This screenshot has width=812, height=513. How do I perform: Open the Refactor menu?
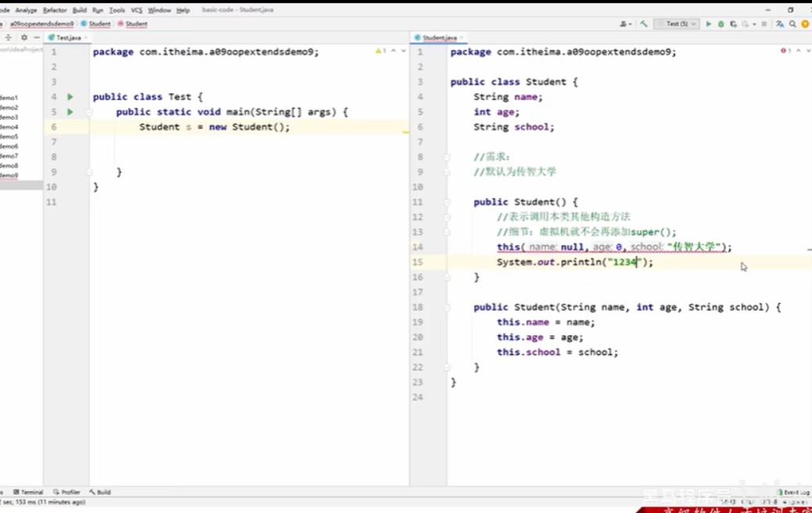(54, 10)
